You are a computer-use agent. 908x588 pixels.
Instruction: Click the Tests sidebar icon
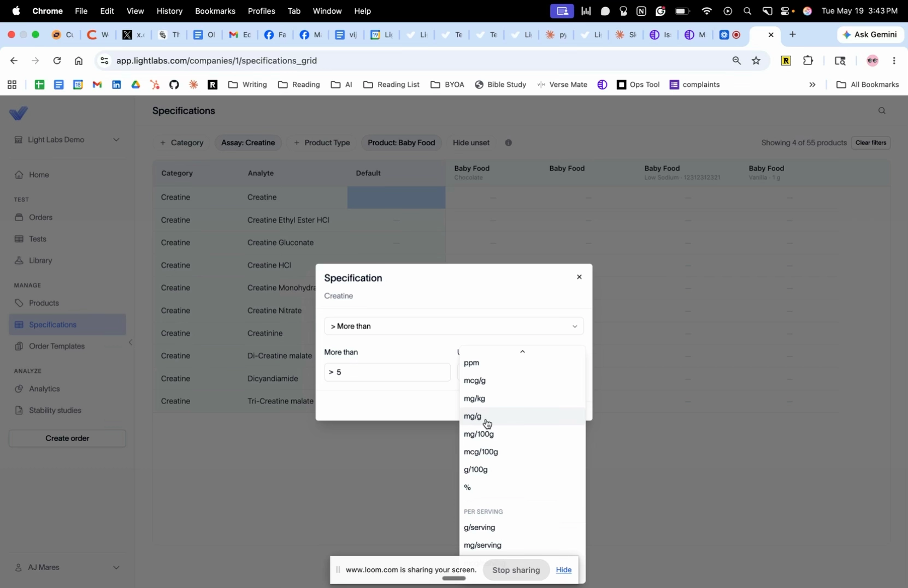19,239
